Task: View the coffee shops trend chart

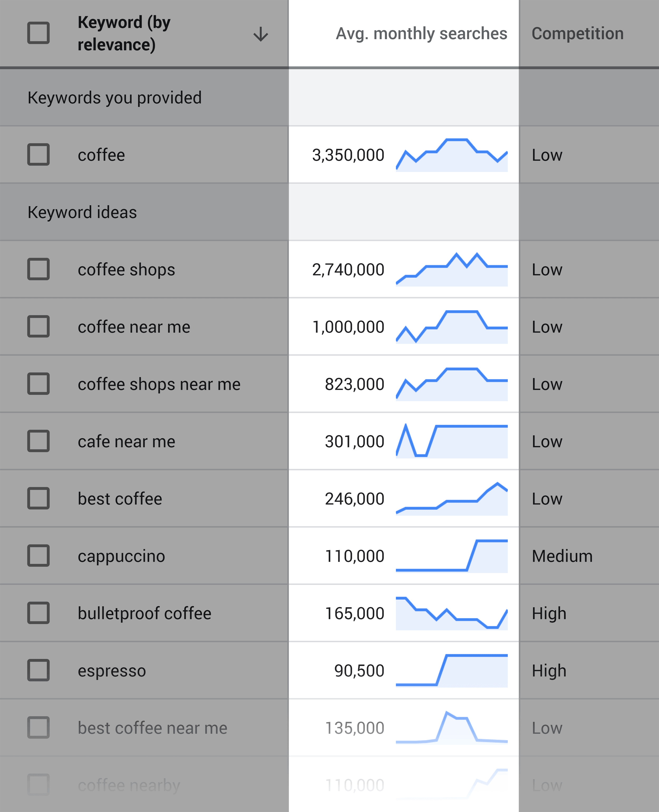Action: (x=451, y=270)
